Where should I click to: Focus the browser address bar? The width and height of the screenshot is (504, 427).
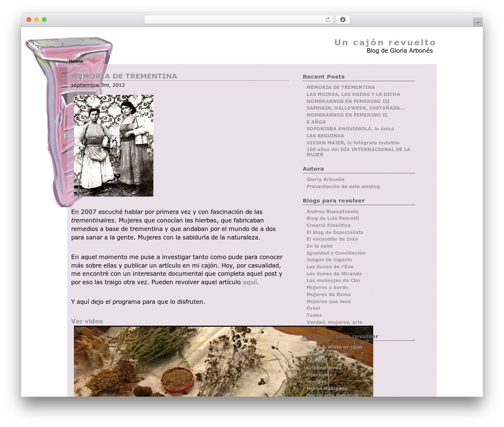tap(238, 20)
